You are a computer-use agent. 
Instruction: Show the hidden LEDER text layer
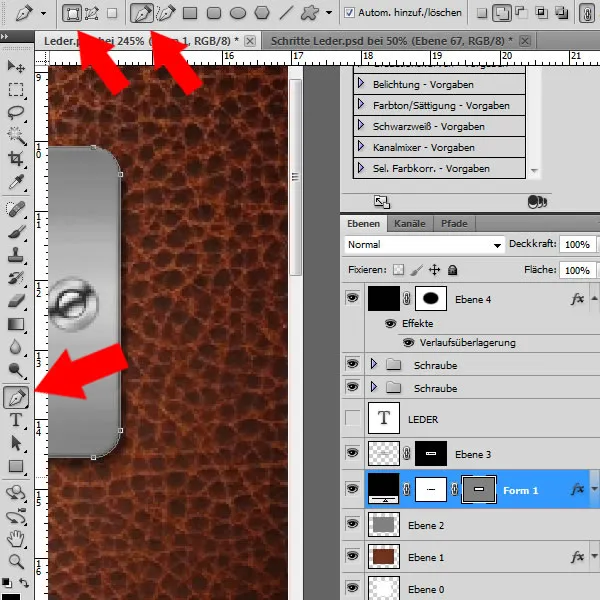pyautogui.click(x=351, y=420)
